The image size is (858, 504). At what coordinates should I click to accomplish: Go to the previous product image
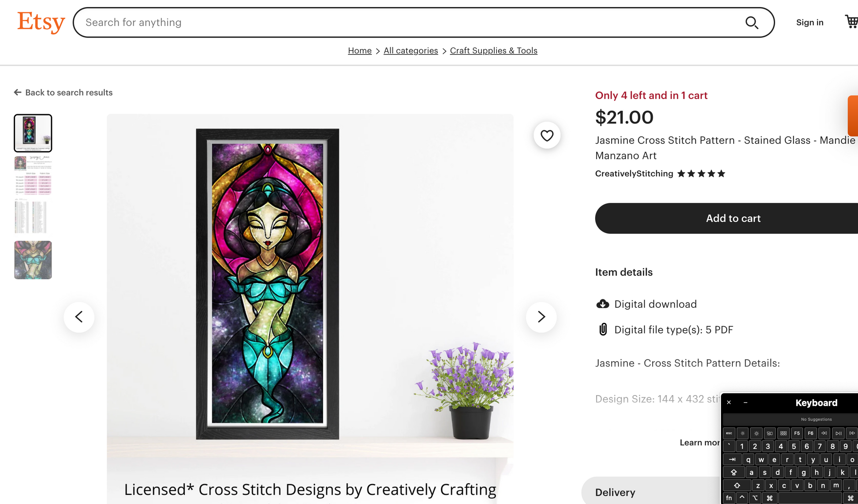79,317
